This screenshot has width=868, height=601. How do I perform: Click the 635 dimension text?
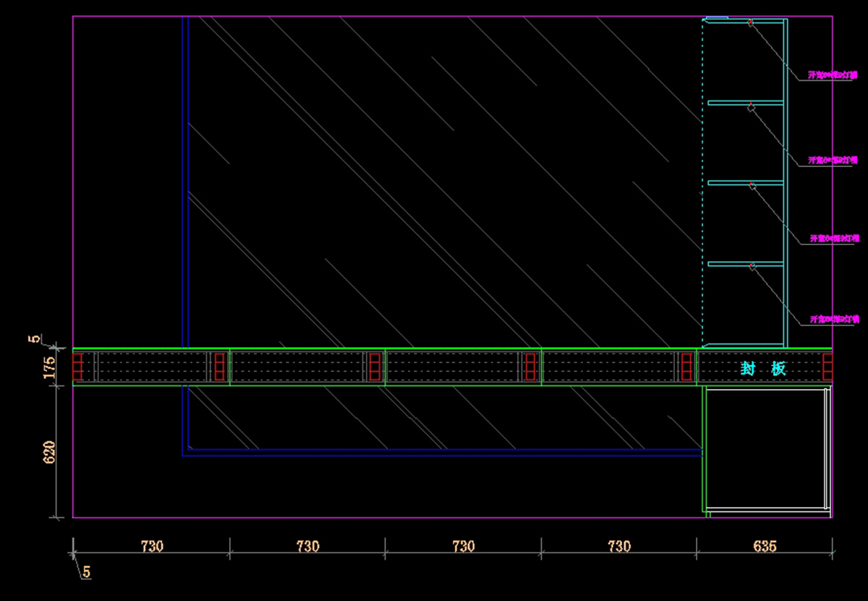coord(764,547)
